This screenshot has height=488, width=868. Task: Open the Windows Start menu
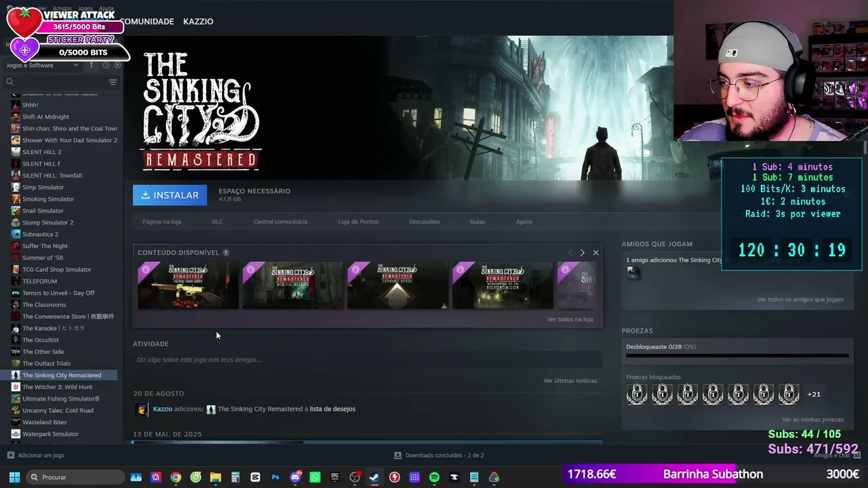click(x=14, y=477)
